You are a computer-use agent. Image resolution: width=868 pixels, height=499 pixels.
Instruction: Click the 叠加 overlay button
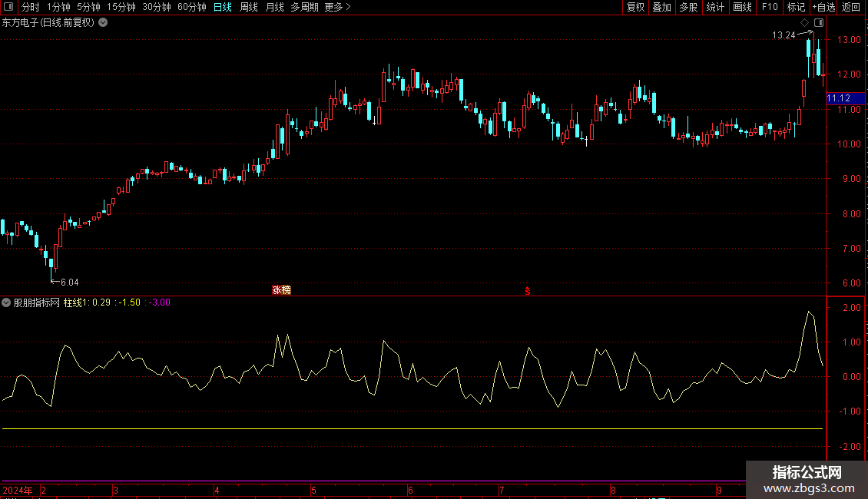(662, 7)
